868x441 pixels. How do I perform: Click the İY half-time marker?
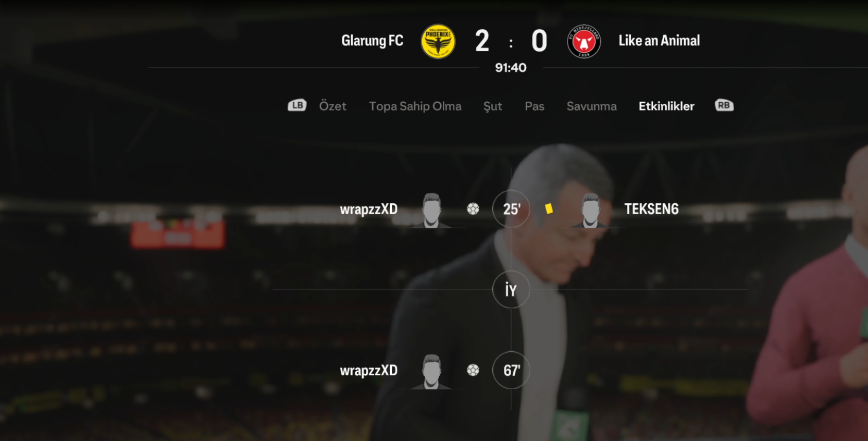[511, 289]
